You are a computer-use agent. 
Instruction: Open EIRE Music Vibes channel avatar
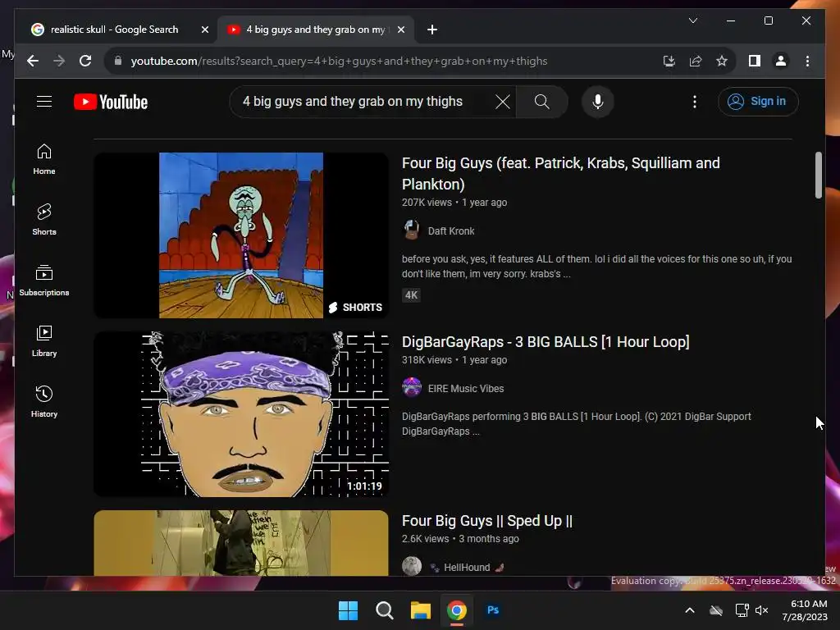coord(412,387)
